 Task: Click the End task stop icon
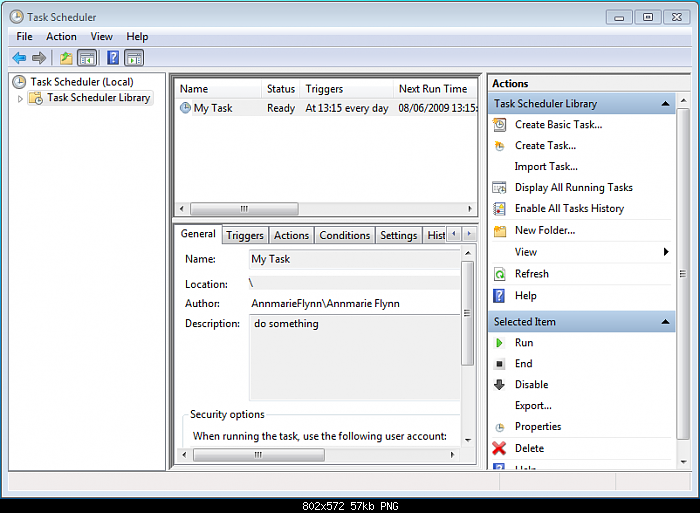click(500, 364)
